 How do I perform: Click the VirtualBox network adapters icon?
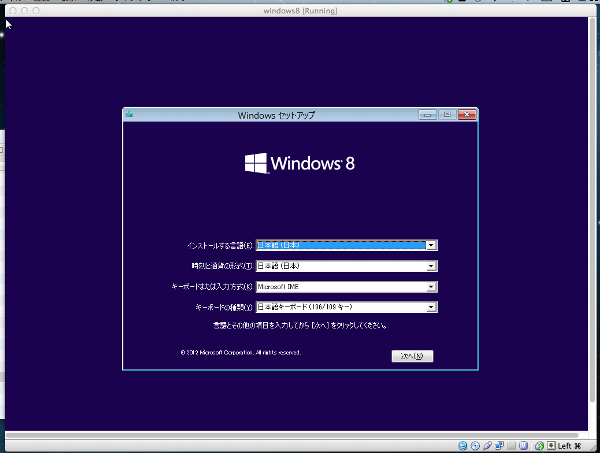[x=499, y=446]
